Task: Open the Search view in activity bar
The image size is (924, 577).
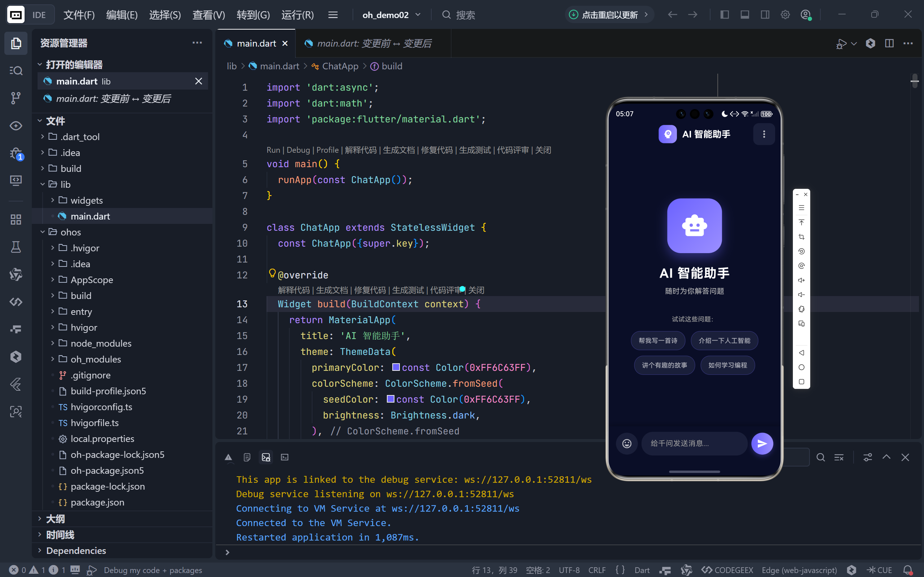Action: pos(16,71)
